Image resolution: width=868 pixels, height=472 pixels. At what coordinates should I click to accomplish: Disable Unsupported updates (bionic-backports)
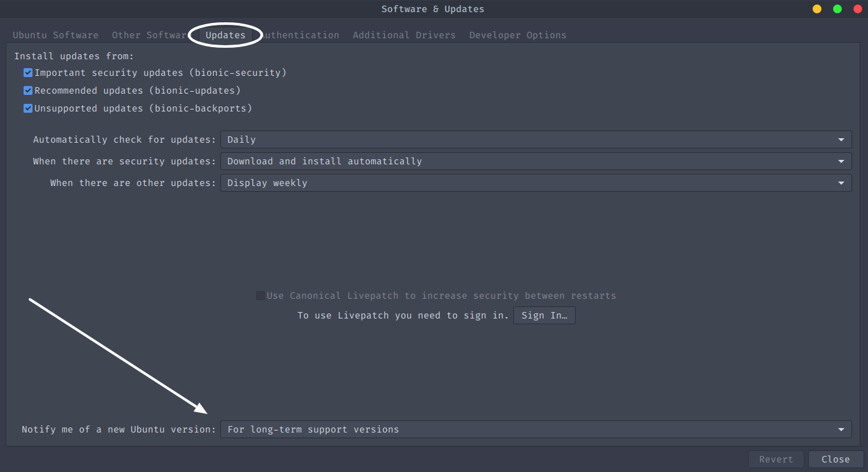coord(28,108)
